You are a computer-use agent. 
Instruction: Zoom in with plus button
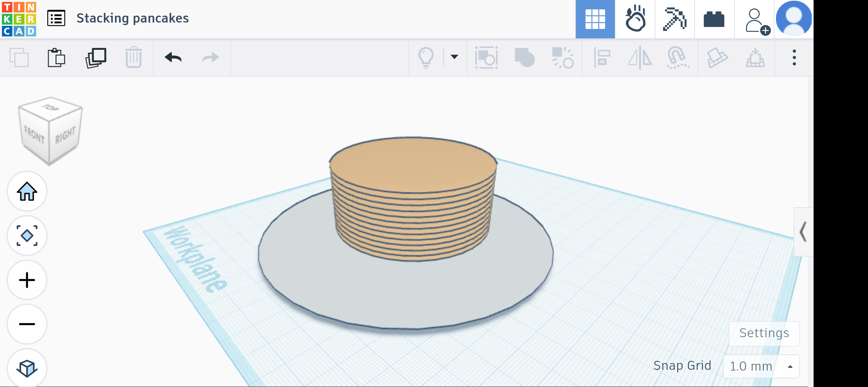[27, 280]
